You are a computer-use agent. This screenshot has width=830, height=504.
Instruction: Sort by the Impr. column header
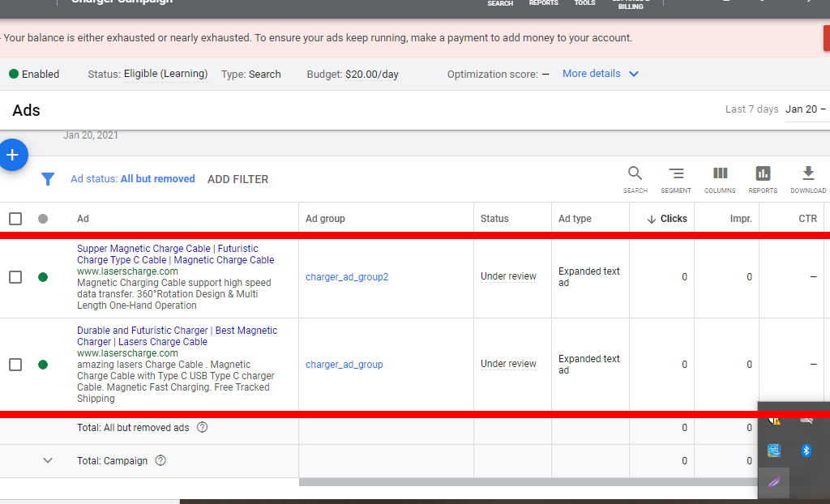click(741, 219)
